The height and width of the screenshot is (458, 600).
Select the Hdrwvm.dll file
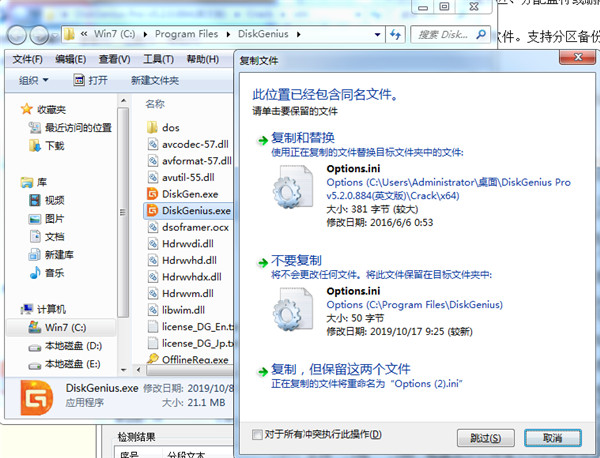[181, 293]
